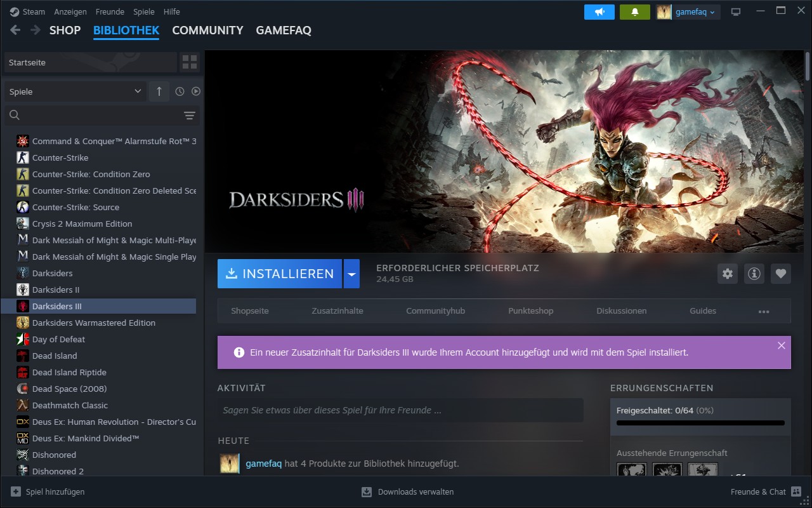The image size is (812, 508).
Task: Go forward with the right arrow
Action: click(36, 30)
